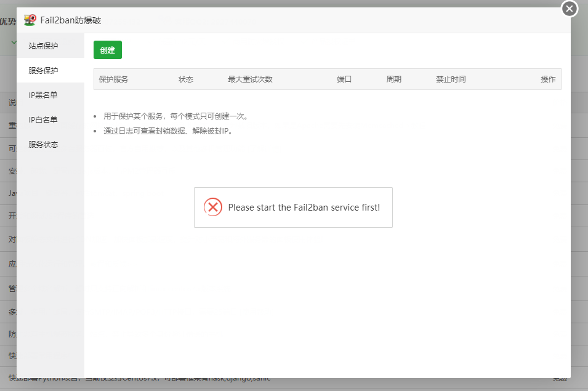588x391 pixels.
Task: Select the 服务保护 sidebar tab
Action: (x=43, y=71)
